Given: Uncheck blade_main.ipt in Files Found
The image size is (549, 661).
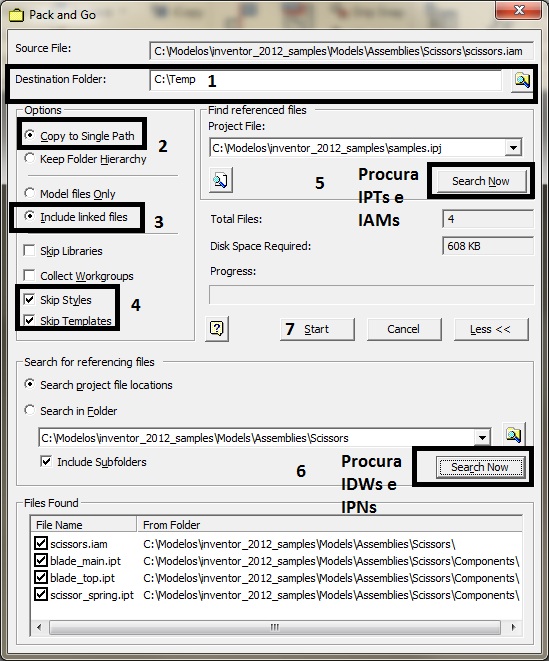Looking at the screenshot, I should (x=41, y=560).
